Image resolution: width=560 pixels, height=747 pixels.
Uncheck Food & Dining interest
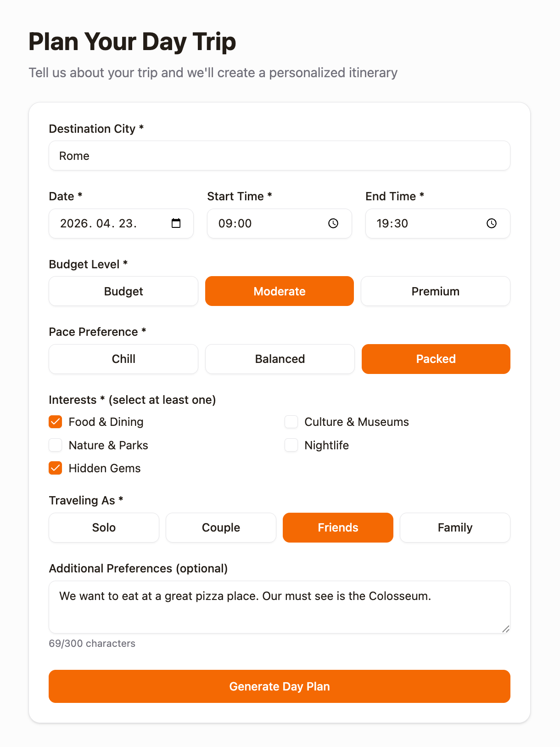[55, 422]
